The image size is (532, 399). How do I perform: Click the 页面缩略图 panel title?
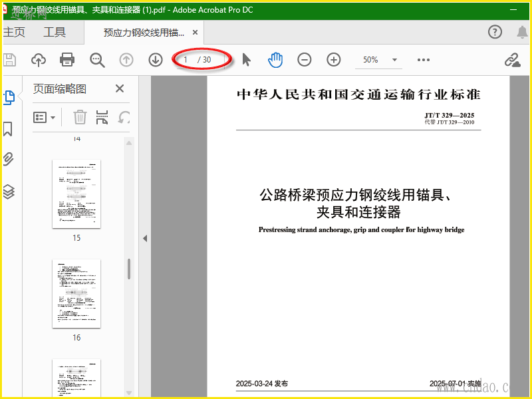(60, 89)
